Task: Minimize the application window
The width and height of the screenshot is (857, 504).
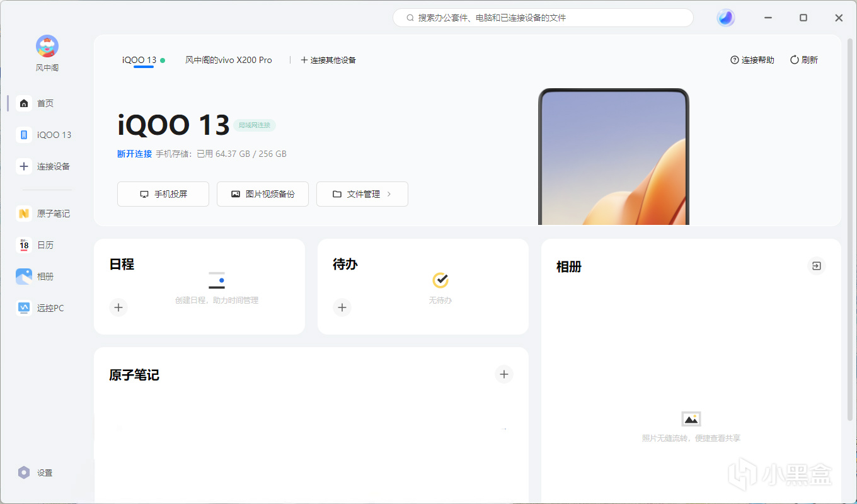Action: point(768,18)
